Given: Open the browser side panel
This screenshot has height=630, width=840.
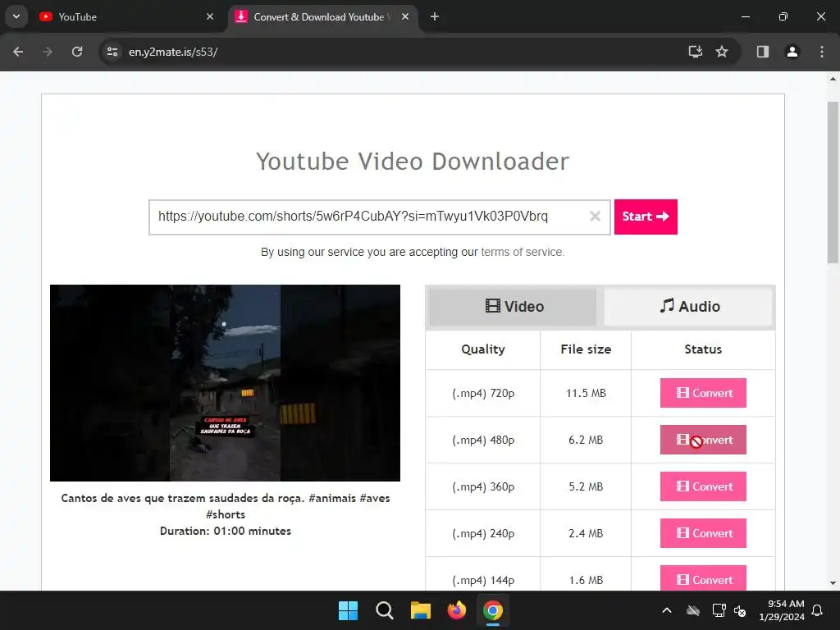Looking at the screenshot, I should 763,52.
